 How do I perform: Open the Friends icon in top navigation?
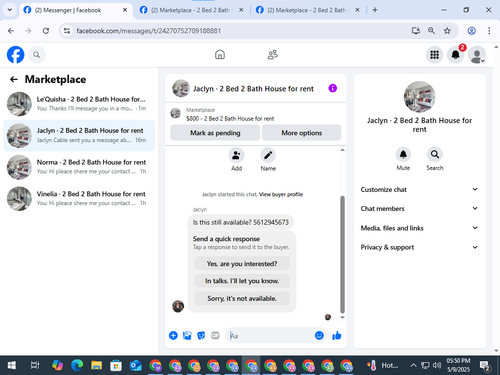[x=273, y=54]
